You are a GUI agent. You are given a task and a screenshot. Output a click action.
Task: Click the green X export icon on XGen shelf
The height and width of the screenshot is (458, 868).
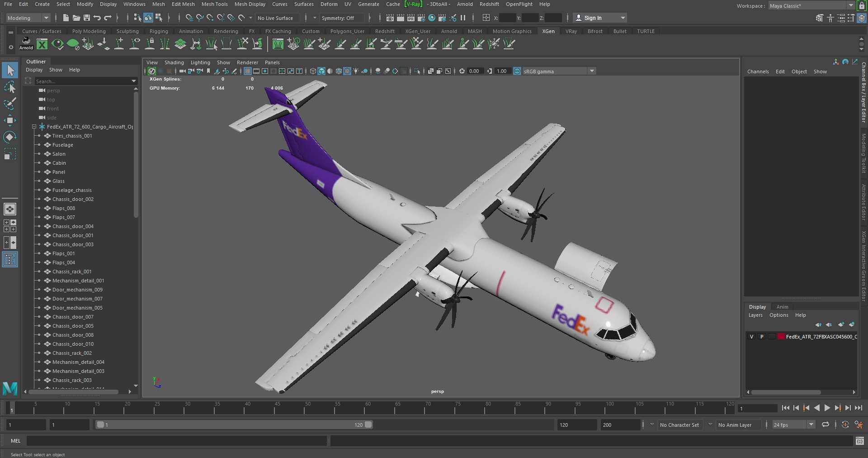(42, 44)
